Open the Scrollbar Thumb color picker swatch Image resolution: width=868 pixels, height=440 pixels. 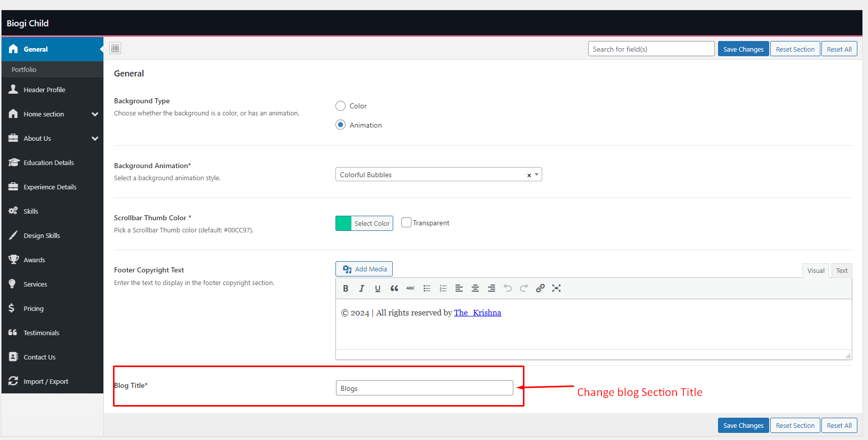click(x=344, y=223)
